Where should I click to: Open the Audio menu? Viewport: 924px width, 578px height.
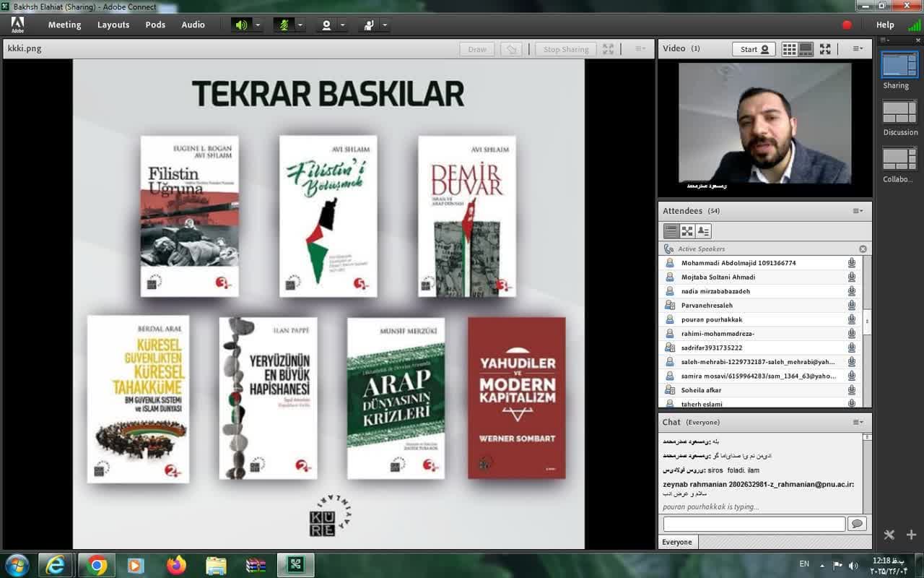coord(193,25)
